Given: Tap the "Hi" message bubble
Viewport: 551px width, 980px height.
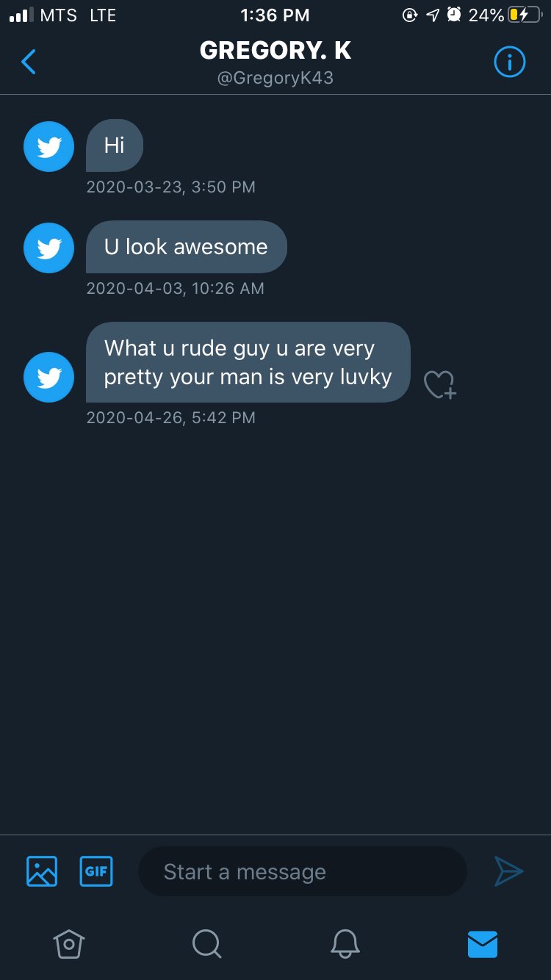Looking at the screenshot, I should (115, 145).
